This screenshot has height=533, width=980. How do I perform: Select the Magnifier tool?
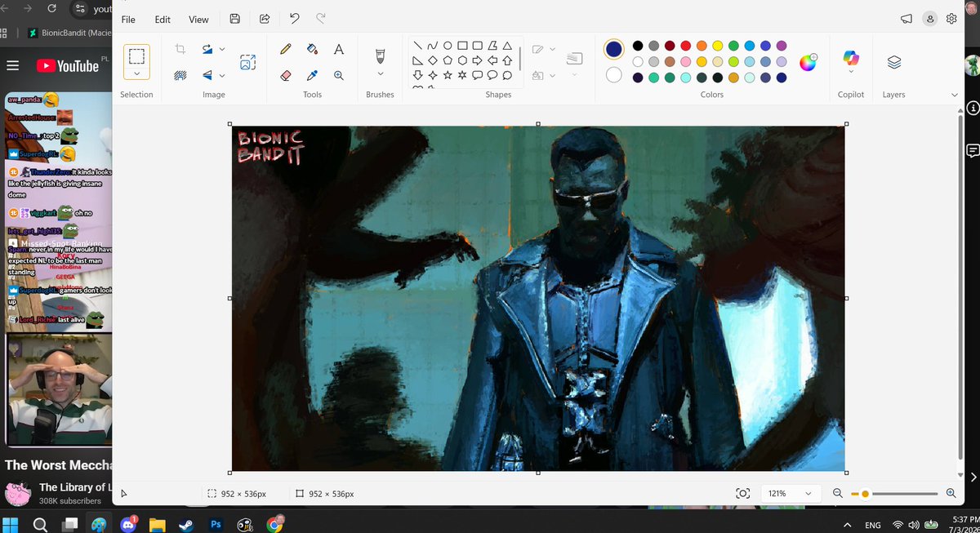coord(339,75)
